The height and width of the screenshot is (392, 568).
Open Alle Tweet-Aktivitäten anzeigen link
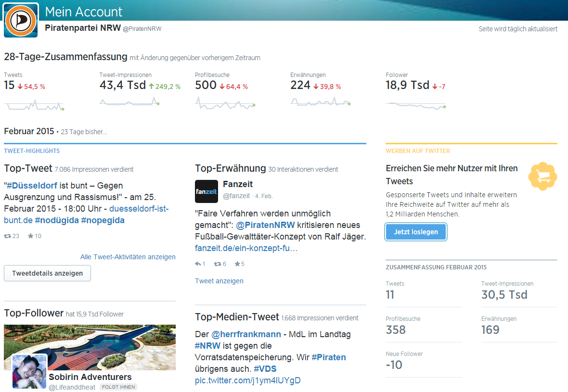128,257
